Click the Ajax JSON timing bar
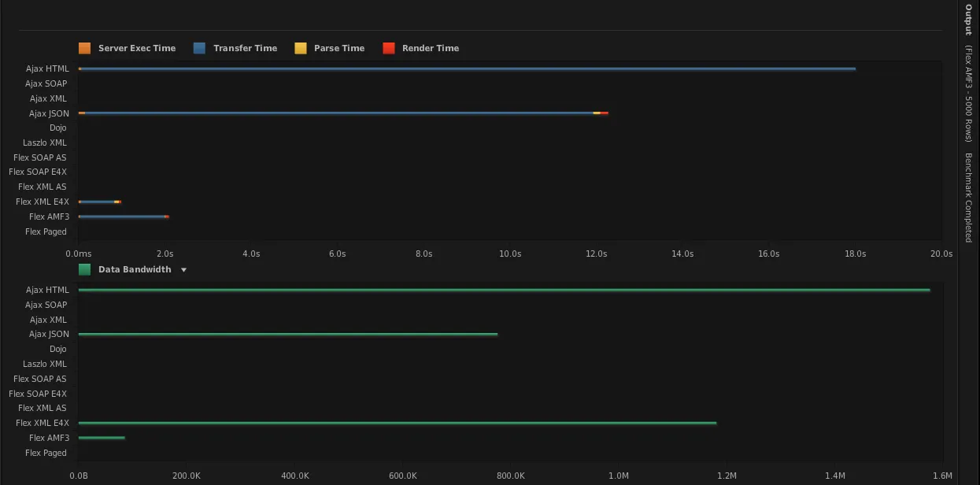Viewport: 980px width, 485px height. [343, 113]
